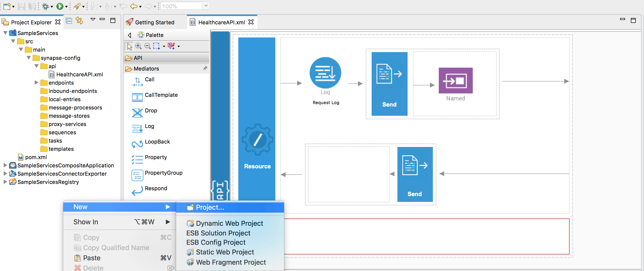The width and height of the screenshot is (644, 271).
Task: Collapse the synapse-config folder
Action: [28, 58]
